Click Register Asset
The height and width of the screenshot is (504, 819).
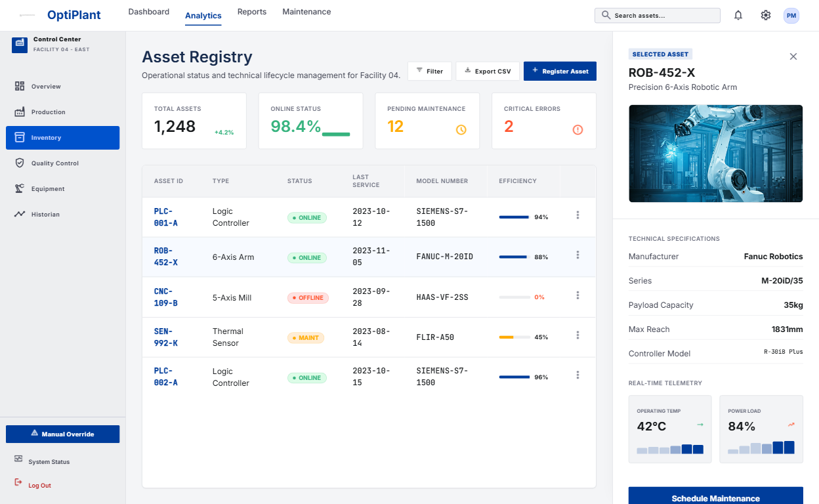tap(560, 71)
